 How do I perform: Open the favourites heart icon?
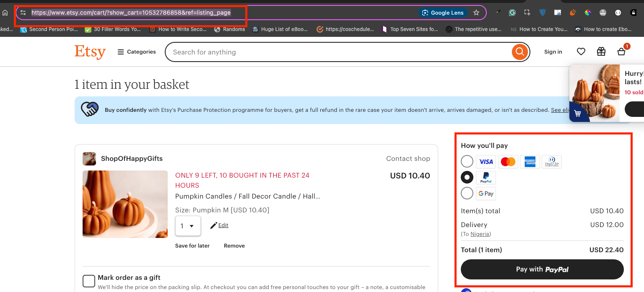coord(581,52)
